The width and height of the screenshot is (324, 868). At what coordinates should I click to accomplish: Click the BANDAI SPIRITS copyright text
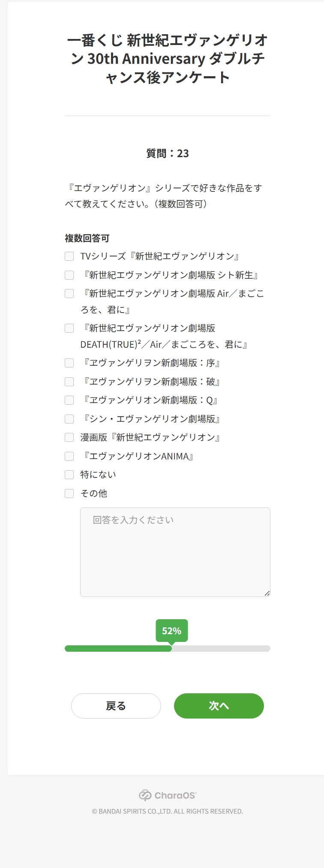(167, 811)
